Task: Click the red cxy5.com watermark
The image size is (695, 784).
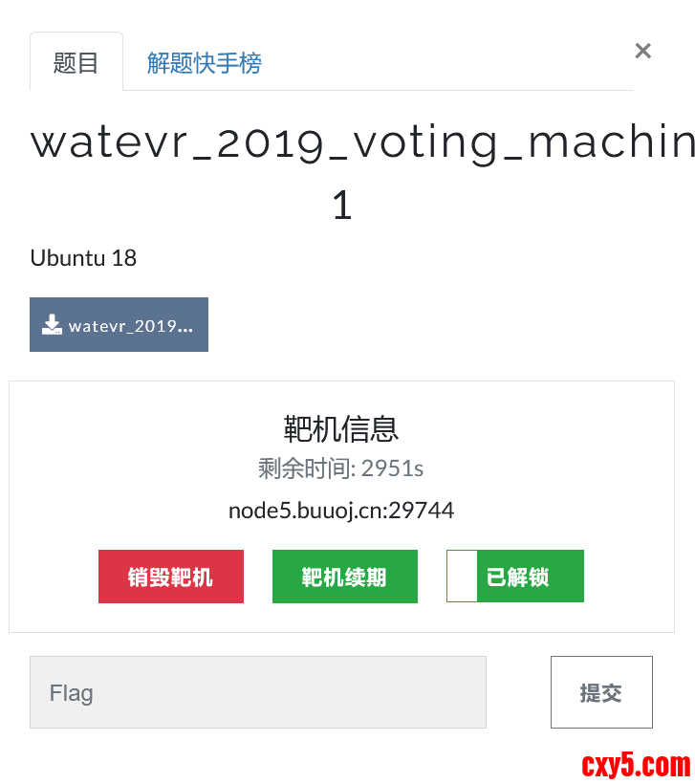Action: pyautogui.click(x=636, y=765)
